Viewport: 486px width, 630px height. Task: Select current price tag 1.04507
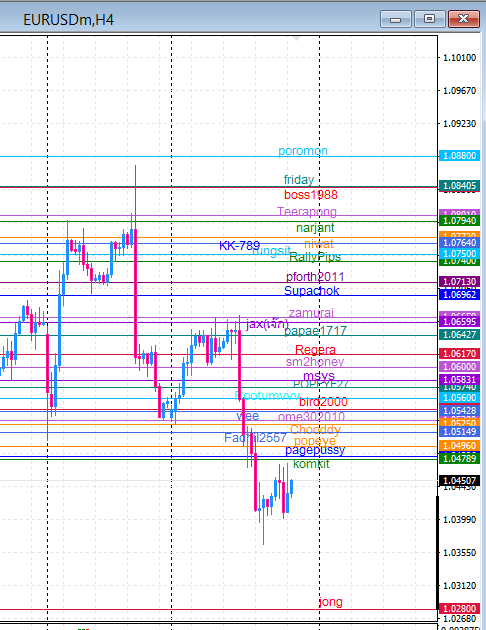[459, 481]
